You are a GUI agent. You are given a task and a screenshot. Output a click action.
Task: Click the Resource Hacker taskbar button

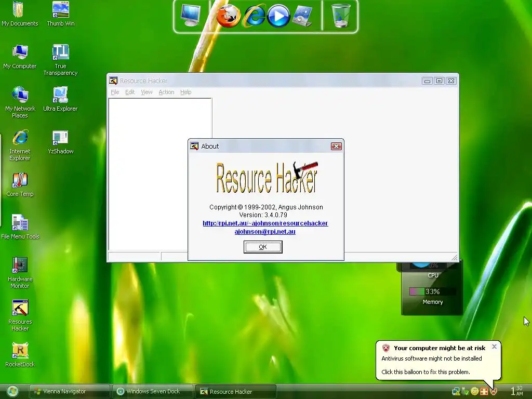[236, 391]
